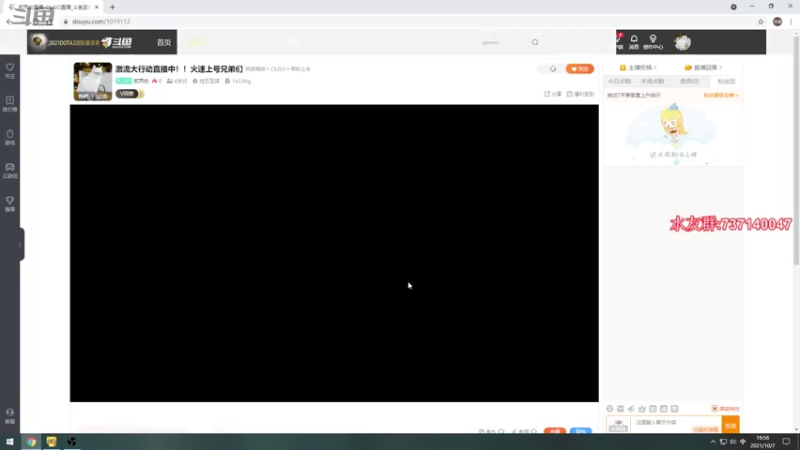
Task: Click the blue backpack button under video
Action: click(x=581, y=431)
